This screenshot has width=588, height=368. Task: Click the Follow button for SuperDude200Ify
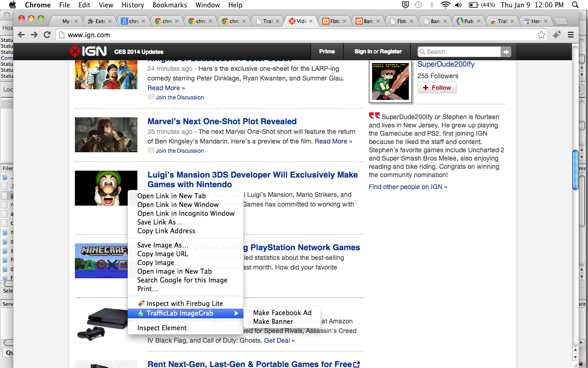pyautogui.click(x=437, y=88)
